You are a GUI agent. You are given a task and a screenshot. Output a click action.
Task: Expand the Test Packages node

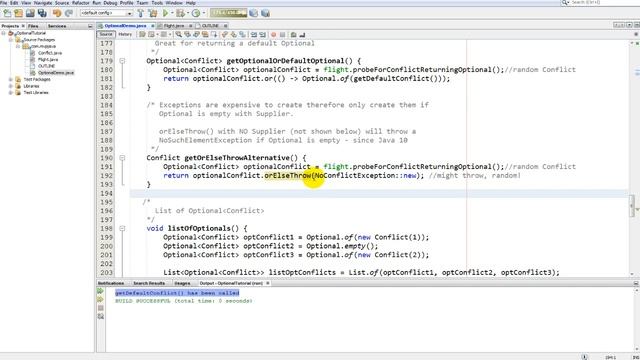tap(11, 79)
